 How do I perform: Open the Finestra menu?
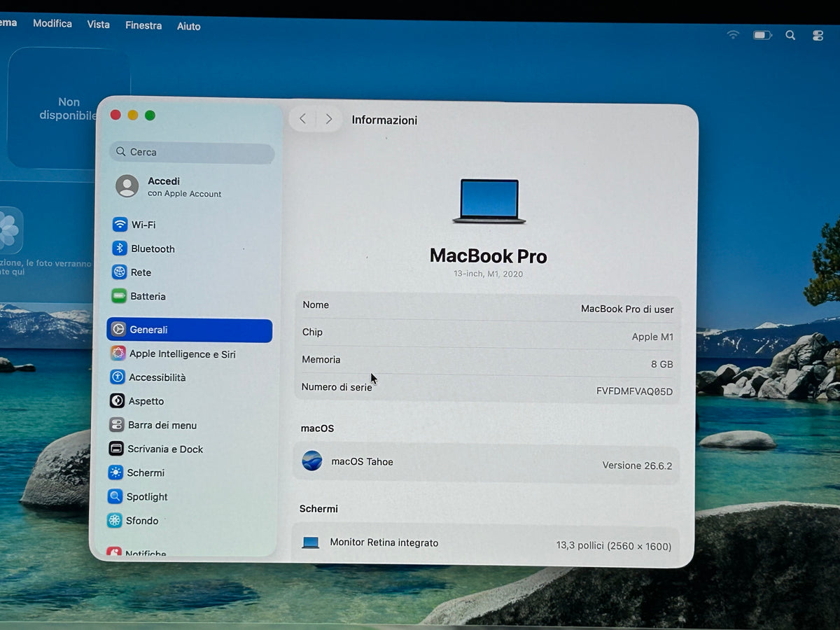click(143, 25)
